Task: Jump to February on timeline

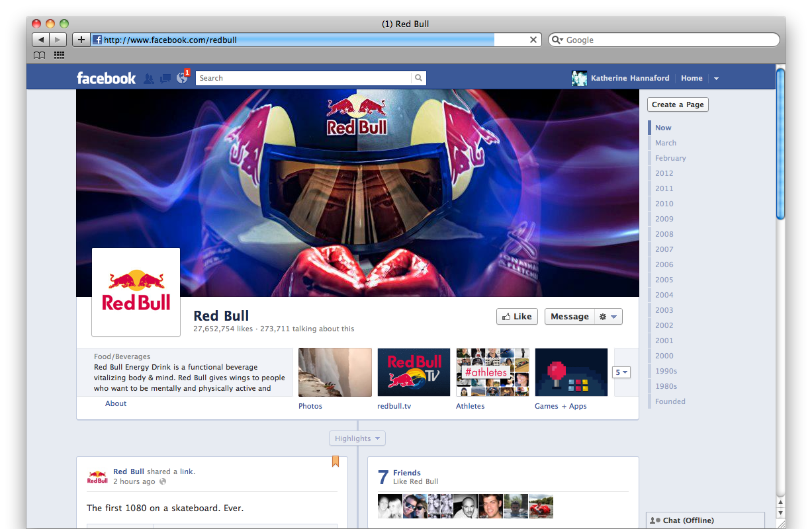Action: pos(670,158)
